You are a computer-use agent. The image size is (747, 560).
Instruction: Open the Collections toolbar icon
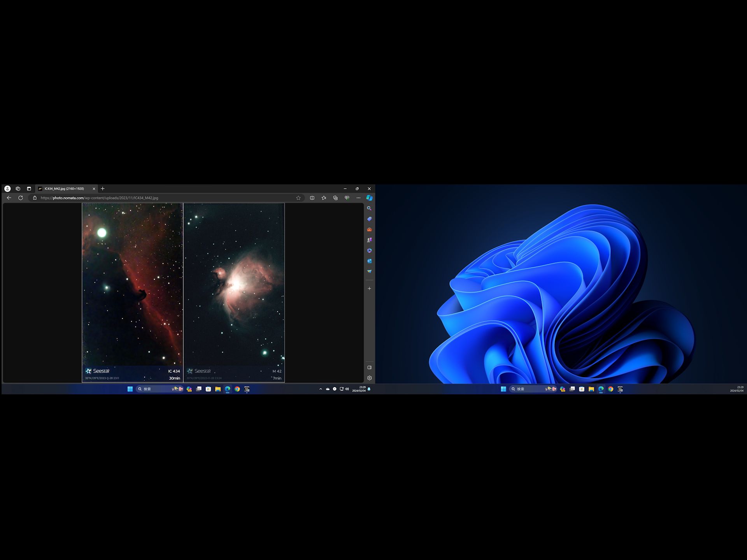coord(335,198)
